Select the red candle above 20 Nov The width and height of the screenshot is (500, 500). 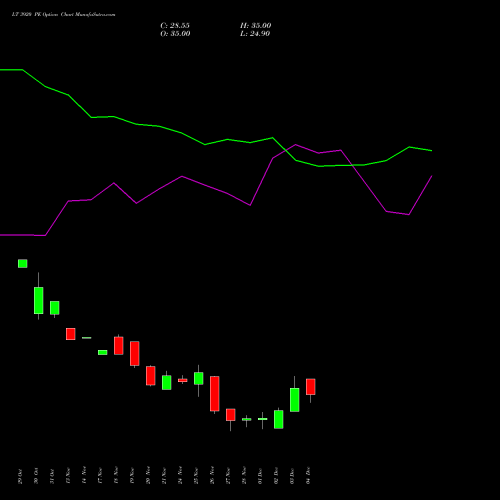click(151, 376)
